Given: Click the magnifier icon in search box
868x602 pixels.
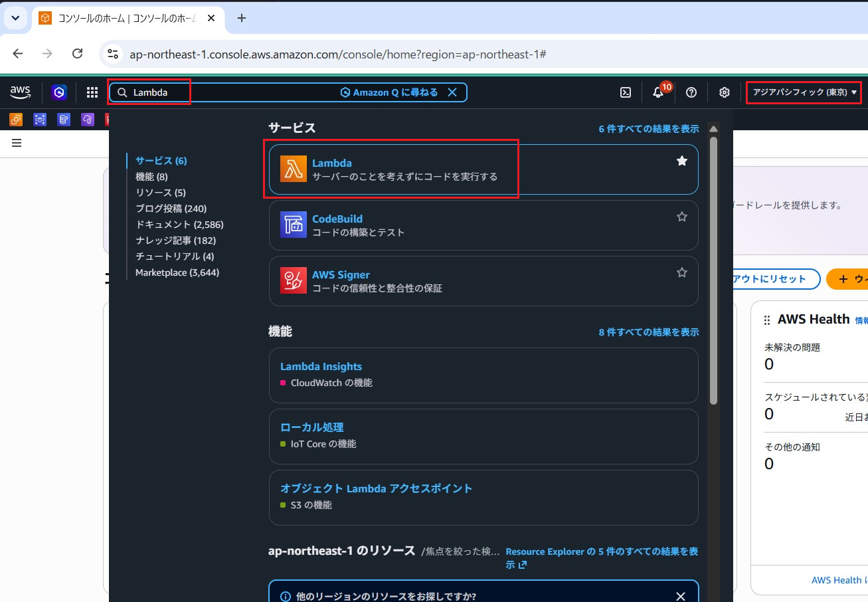Looking at the screenshot, I should pyautogui.click(x=122, y=92).
